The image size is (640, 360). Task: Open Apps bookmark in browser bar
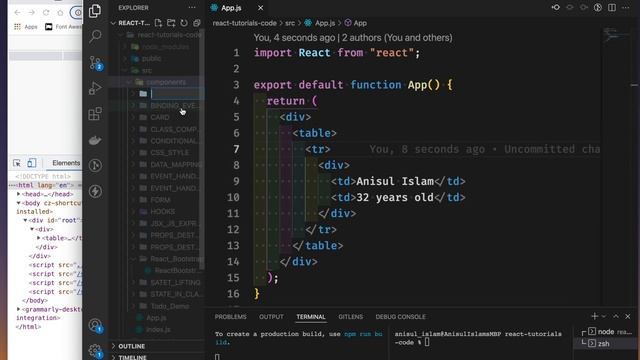[x=26, y=27]
